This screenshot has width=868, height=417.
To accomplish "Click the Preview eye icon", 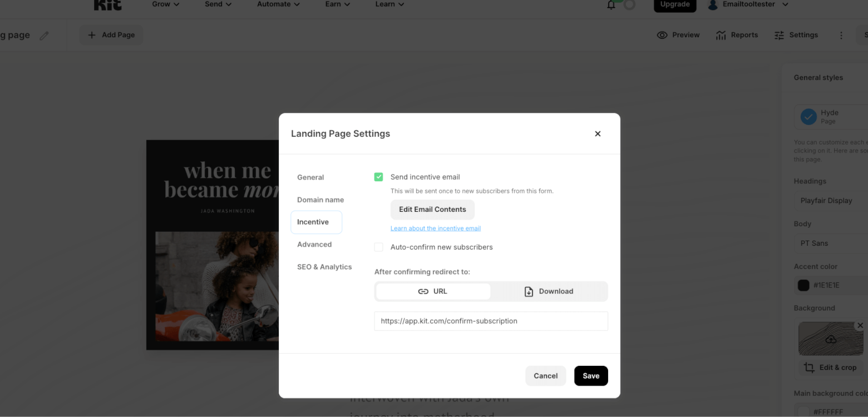I will point(662,35).
